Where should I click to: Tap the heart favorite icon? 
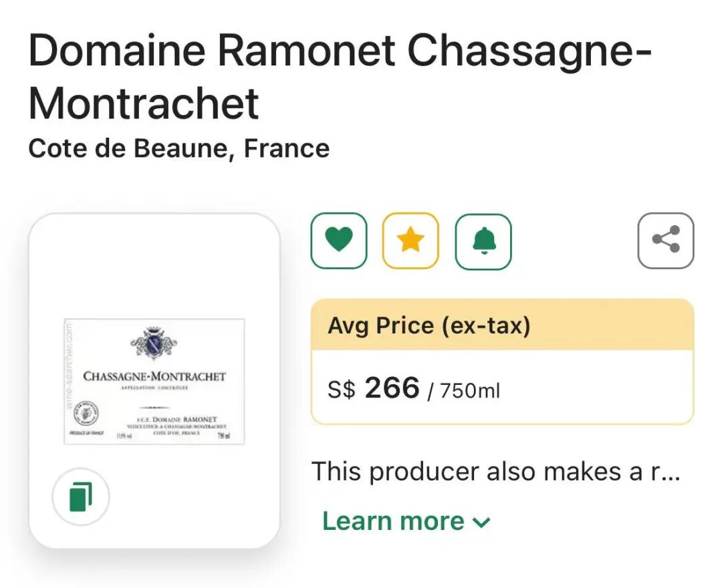339,241
